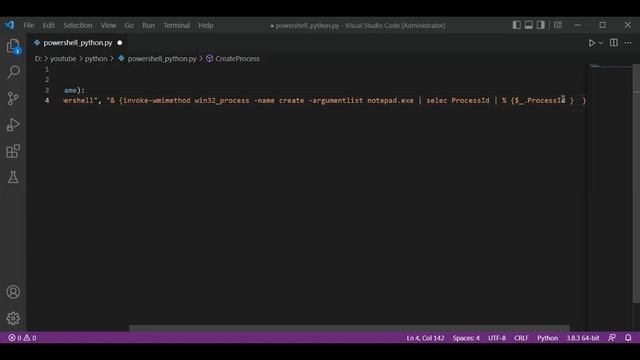Screen dimensions: 640x360
Task: Open the Explorer view in activity bar
Action: 13,46
